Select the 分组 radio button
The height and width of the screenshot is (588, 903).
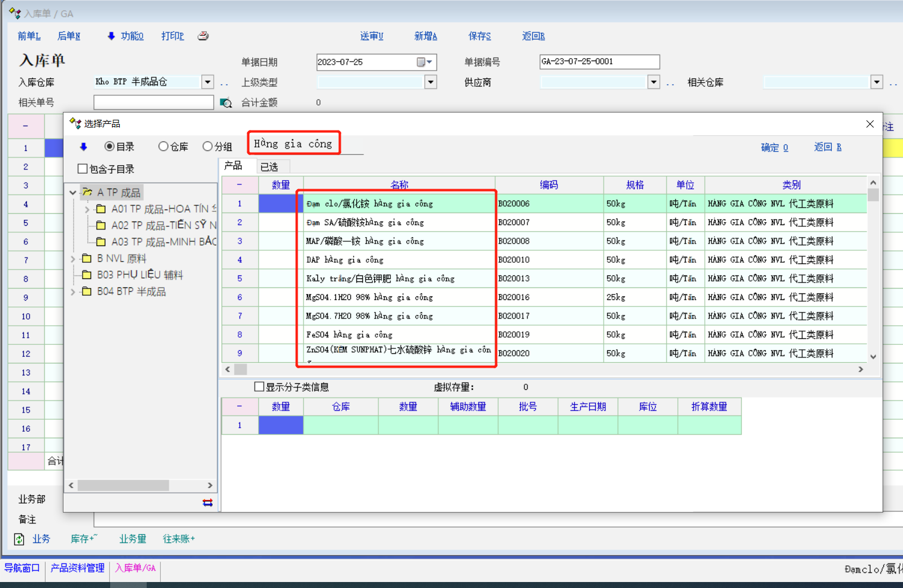[207, 147]
